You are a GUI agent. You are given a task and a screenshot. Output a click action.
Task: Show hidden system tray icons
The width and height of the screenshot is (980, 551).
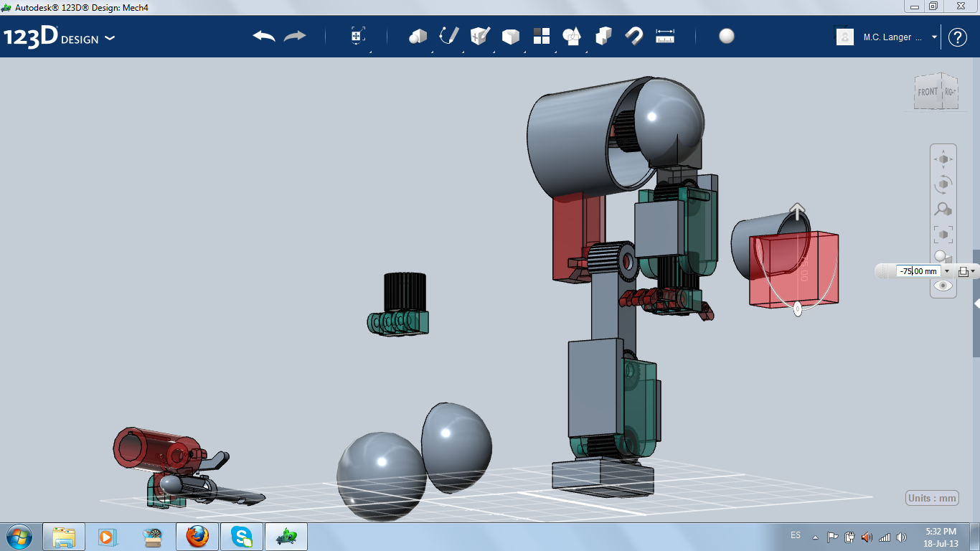(815, 537)
